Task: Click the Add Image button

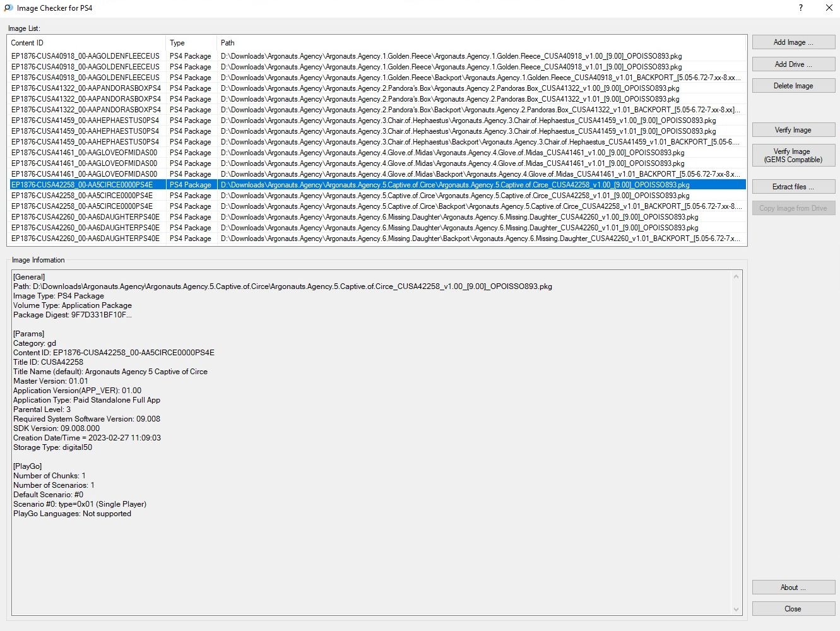Action: point(793,42)
